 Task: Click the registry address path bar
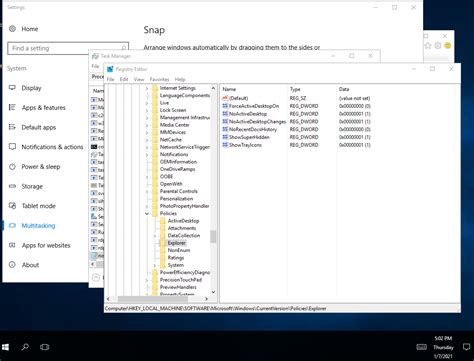[x=282, y=308]
